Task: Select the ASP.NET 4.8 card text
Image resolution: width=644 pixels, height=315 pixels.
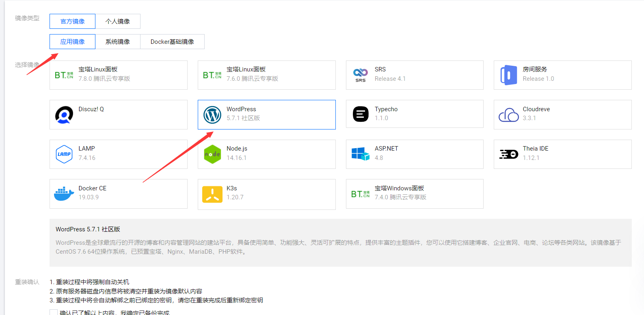Action: pyautogui.click(x=387, y=153)
